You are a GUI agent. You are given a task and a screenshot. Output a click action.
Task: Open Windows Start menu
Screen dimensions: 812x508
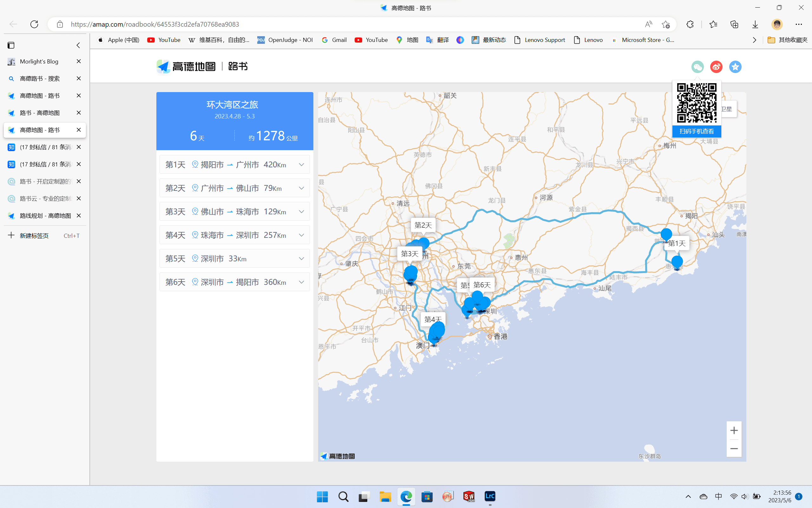tap(322, 497)
